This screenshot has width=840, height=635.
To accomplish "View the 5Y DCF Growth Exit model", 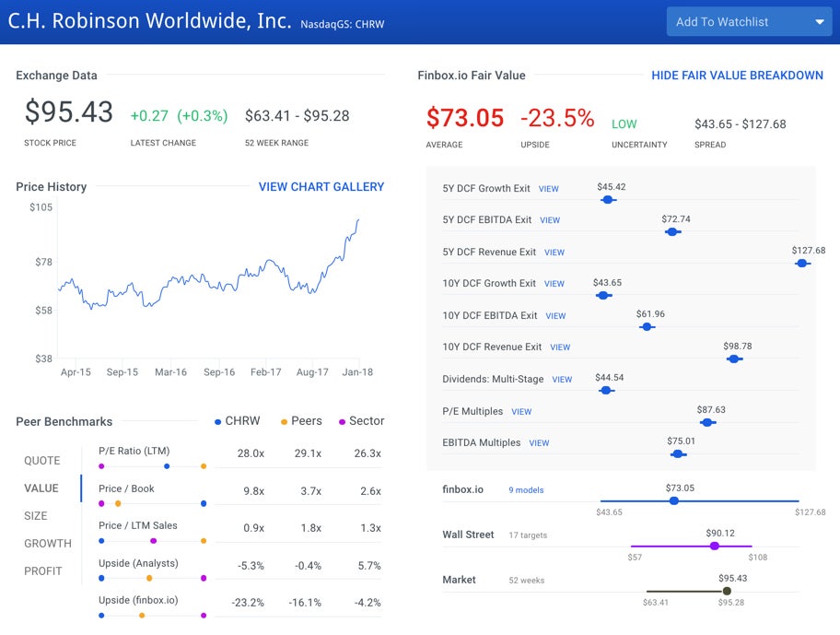I will click(x=549, y=189).
